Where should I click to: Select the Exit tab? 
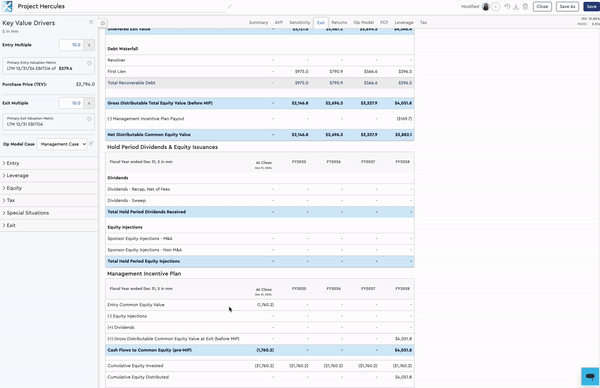321,23
